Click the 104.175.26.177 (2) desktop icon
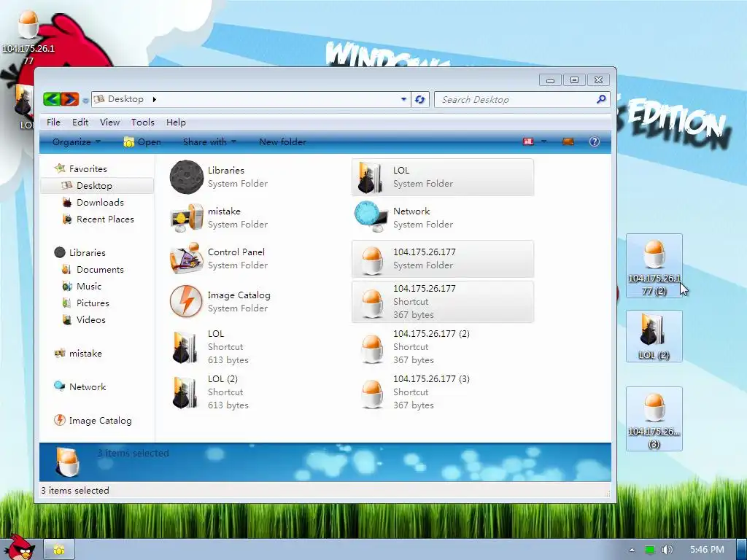The height and width of the screenshot is (560, 747). pos(654,265)
